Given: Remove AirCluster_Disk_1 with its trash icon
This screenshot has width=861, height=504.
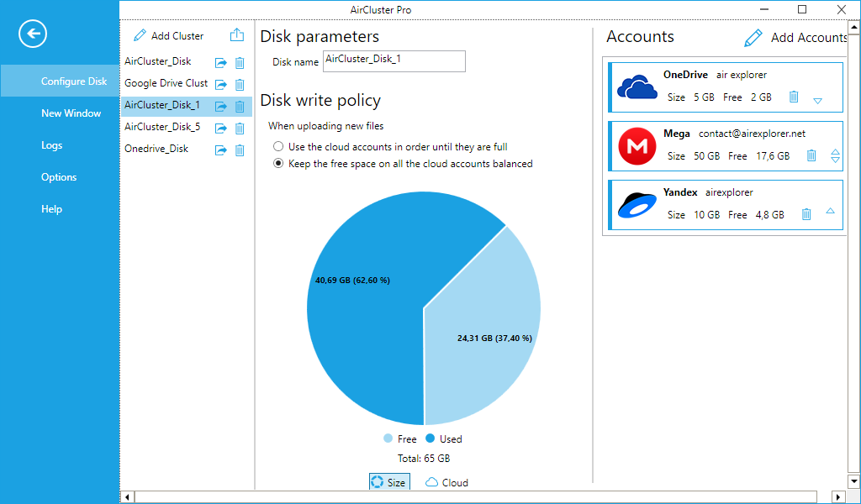Looking at the screenshot, I should [240, 107].
